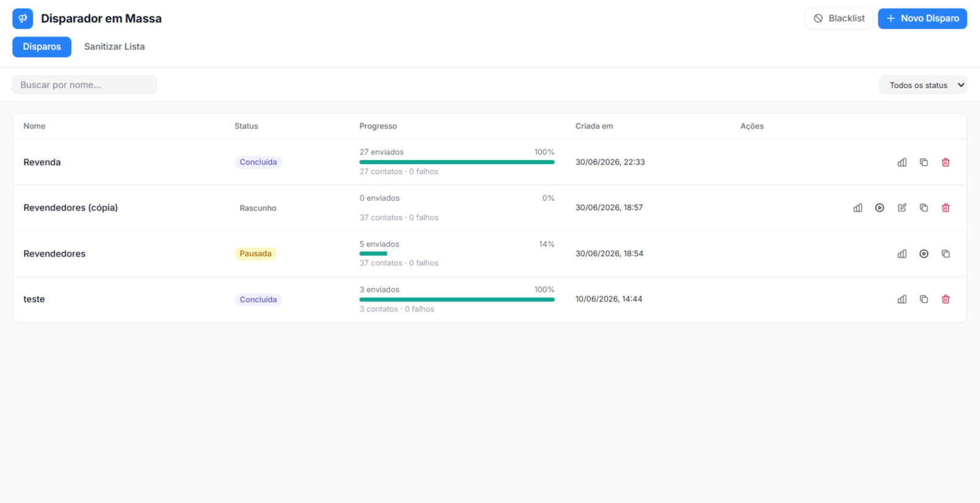Create a Novo Disparo

[922, 18]
